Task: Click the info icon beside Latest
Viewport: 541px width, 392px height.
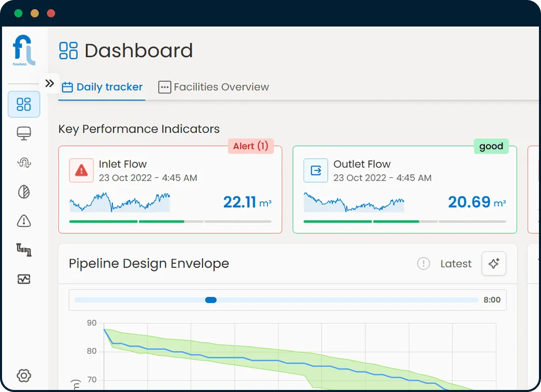Action: [x=423, y=264]
